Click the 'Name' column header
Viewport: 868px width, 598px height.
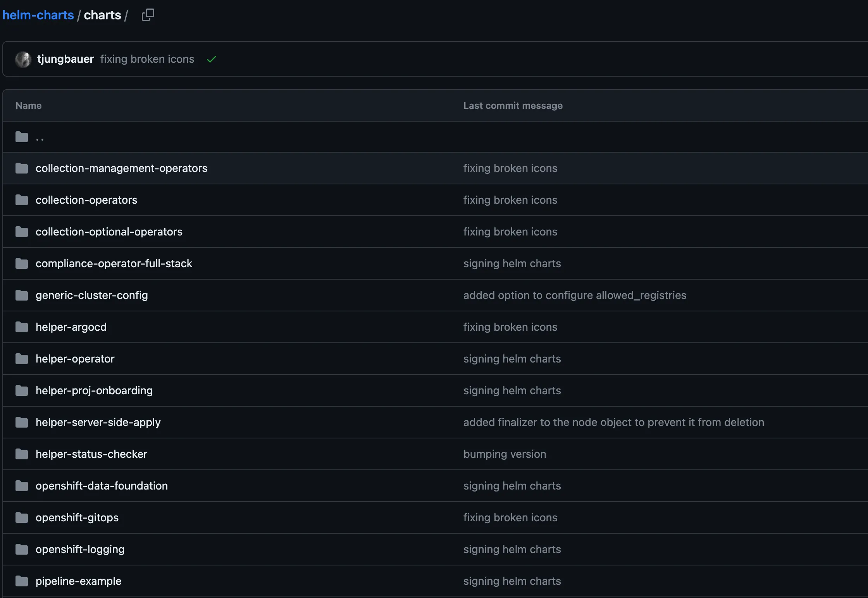tap(28, 105)
